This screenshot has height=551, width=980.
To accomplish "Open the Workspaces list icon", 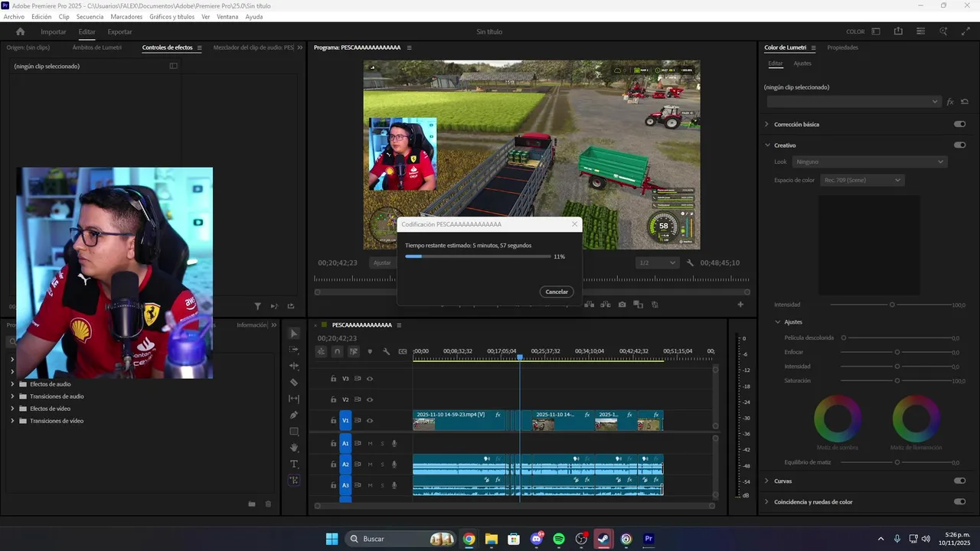I will (x=876, y=31).
